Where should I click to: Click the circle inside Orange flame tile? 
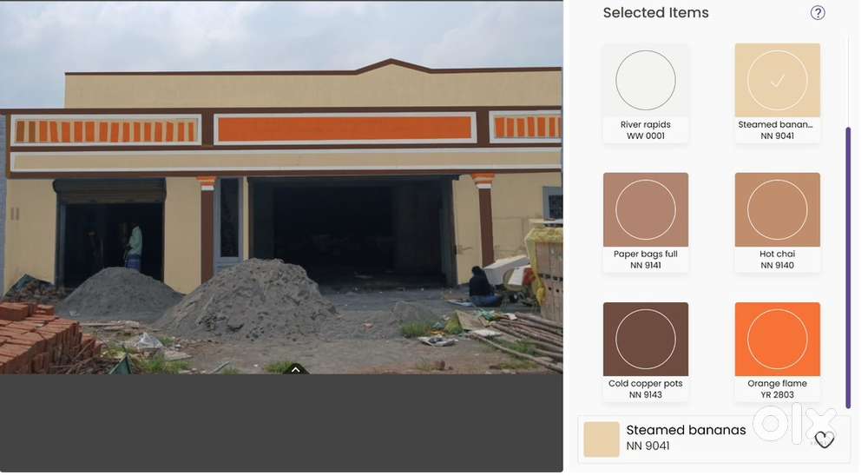click(x=777, y=339)
